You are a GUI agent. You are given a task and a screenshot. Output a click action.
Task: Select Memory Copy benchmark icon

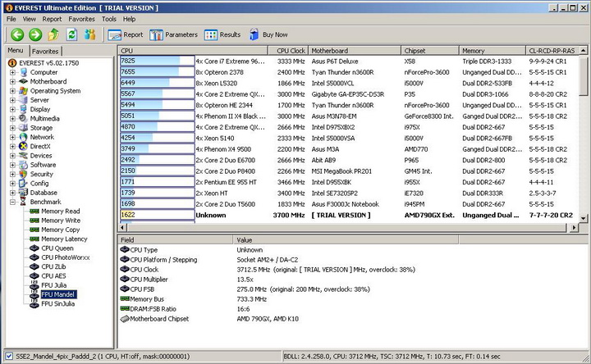tap(34, 230)
